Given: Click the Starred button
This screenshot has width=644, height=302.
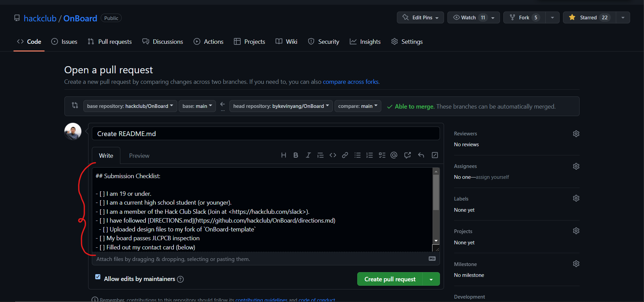Looking at the screenshot, I should [589, 18].
